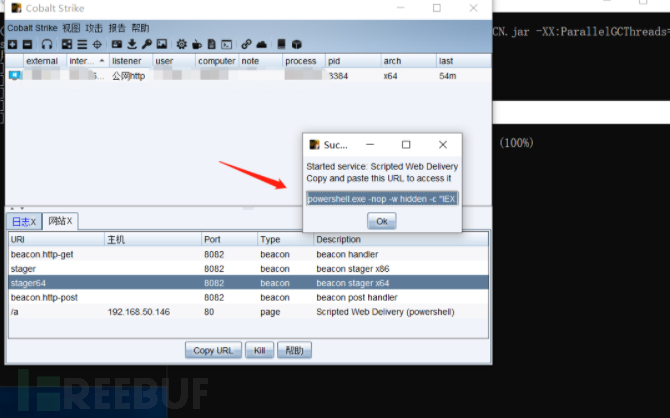This screenshot has height=418, width=670.
Task: Click the terminal Scripted Web Delivery icon
Action: [x=226, y=44]
